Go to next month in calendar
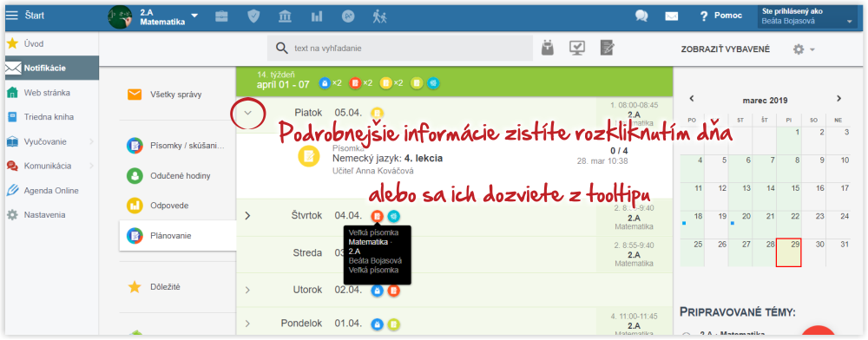Viewport: 868px width, 340px height. [x=838, y=99]
